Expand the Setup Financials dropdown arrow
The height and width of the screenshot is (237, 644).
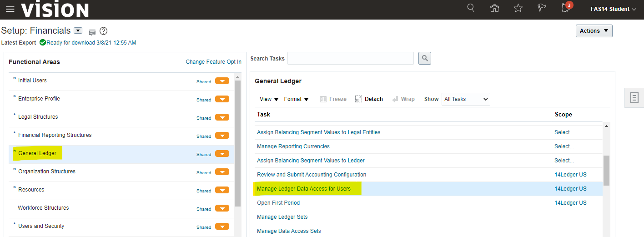(x=78, y=31)
